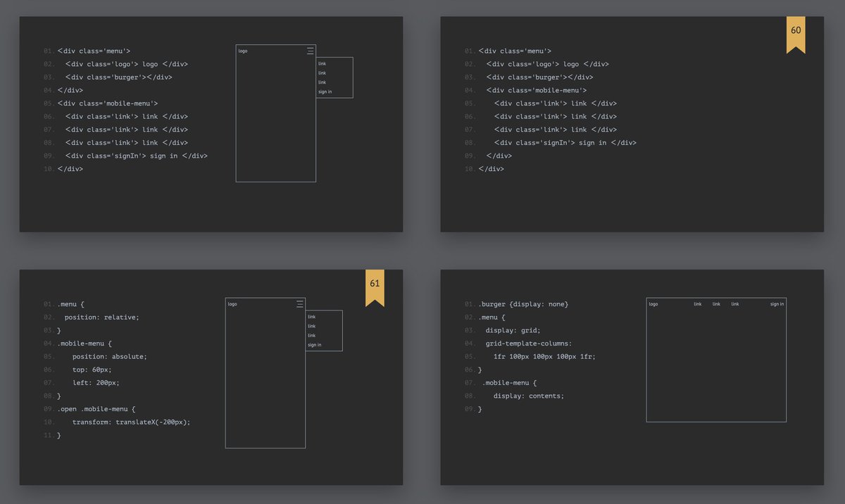Click burger div code line in slide 60

pyautogui.click(x=539, y=77)
